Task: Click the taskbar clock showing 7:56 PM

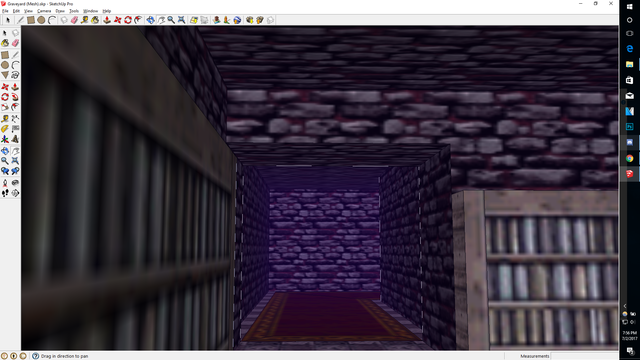Action: (x=629, y=336)
